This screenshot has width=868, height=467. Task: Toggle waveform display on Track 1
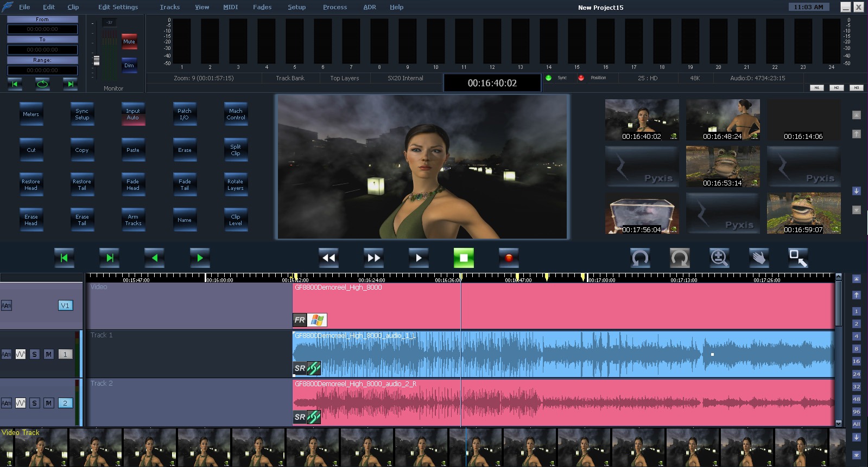[x=21, y=354]
